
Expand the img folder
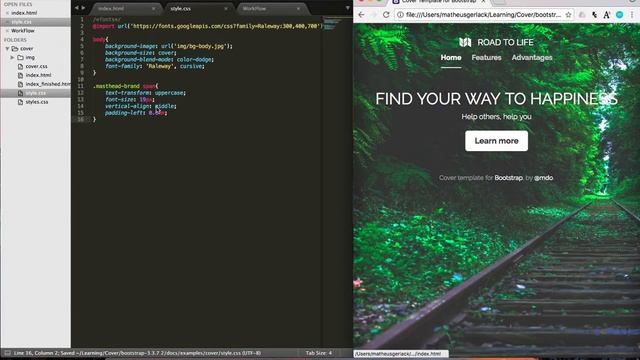[x=12, y=57]
